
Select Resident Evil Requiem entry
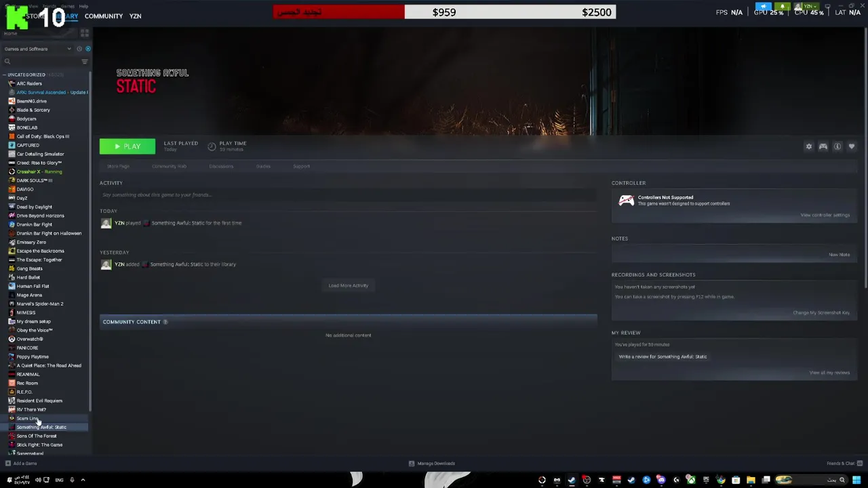coord(39,401)
